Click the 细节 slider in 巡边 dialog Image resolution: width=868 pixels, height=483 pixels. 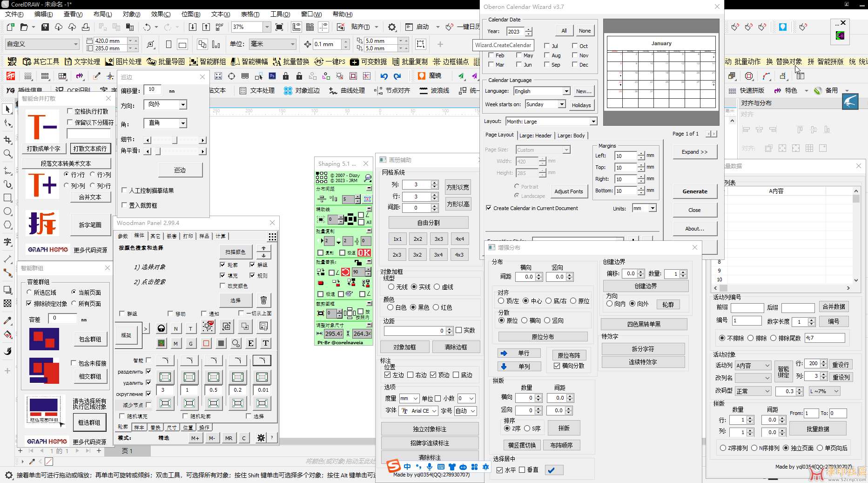pyautogui.click(x=175, y=140)
